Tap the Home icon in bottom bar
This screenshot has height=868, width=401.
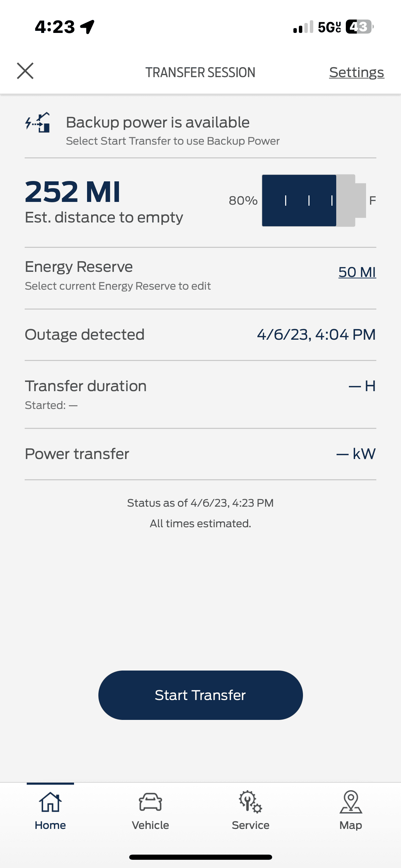50,802
